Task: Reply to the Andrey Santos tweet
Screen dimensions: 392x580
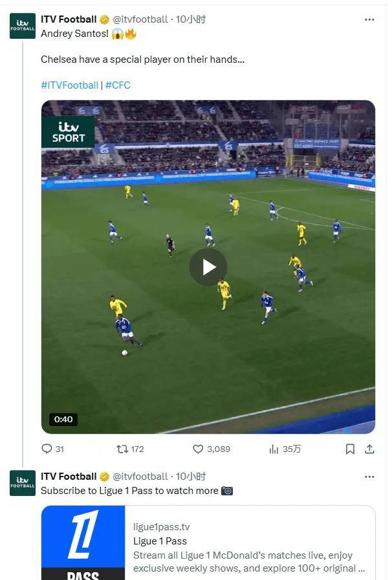Action: coord(47,449)
